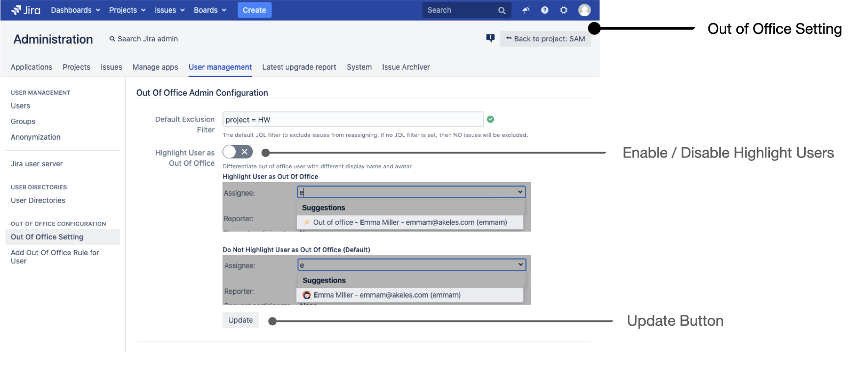Viewport: 868px width, 391px height.
Task: Open the settings gear icon
Action: [x=564, y=10]
